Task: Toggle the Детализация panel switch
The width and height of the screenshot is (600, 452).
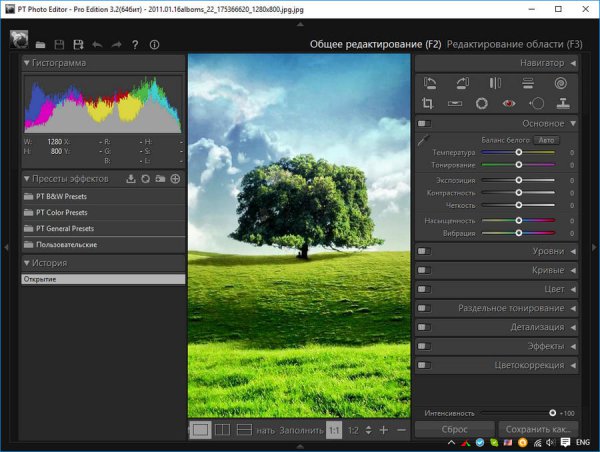Action: (x=424, y=327)
